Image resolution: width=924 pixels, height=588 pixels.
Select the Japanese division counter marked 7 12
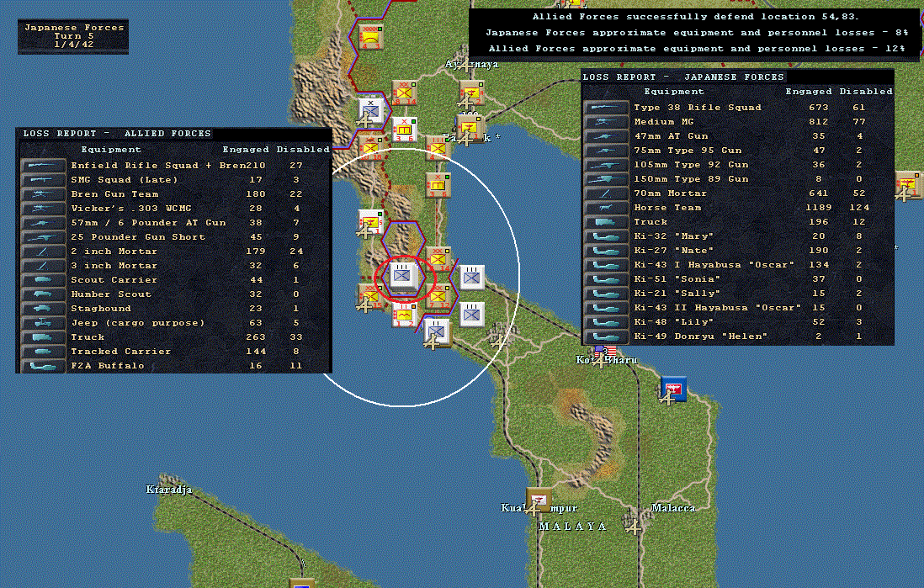point(438,296)
